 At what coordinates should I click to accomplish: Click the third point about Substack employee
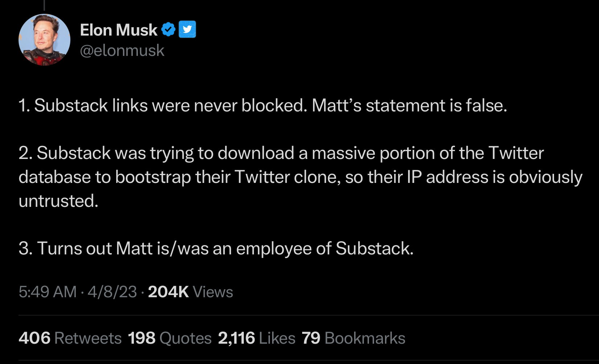pos(216,249)
